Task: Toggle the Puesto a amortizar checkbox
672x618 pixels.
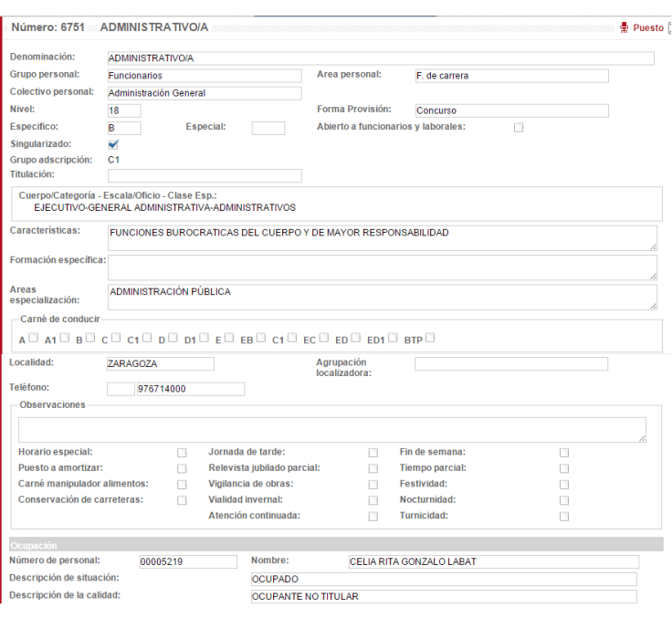Action: 182,468
